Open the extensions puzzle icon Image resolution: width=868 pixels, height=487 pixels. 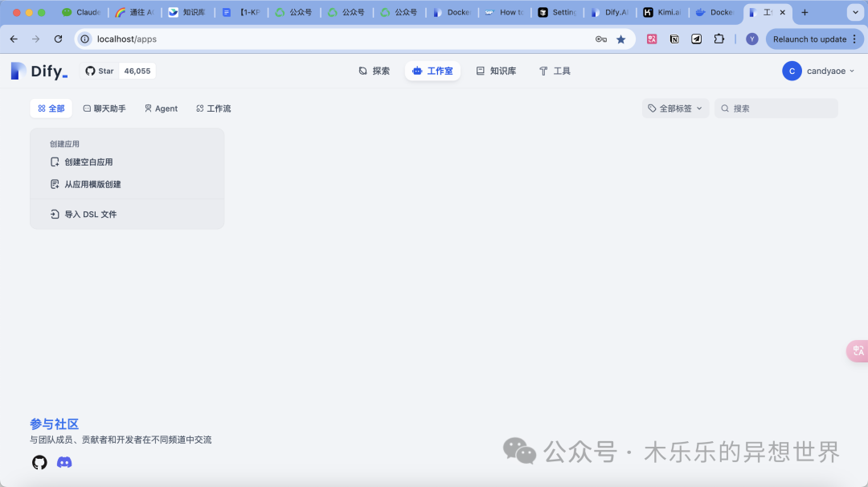(719, 39)
